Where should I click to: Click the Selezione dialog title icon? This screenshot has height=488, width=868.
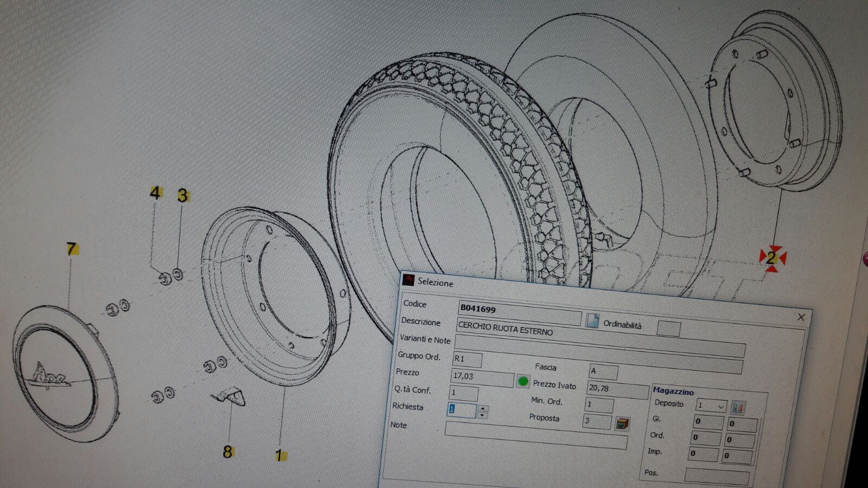coord(408,280)
